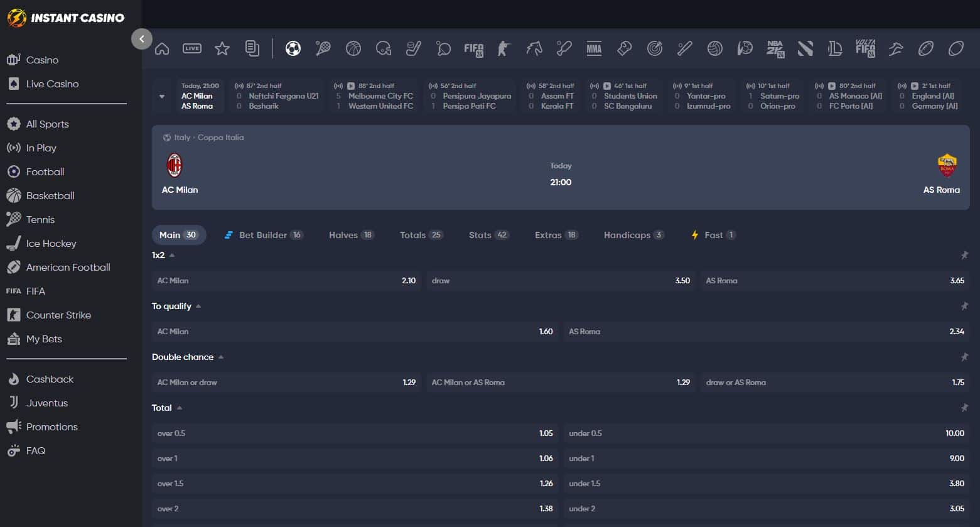Screen dimensions: 980x527
Task: Switch to the Extras tab
Action: click(x=556, y=235)
